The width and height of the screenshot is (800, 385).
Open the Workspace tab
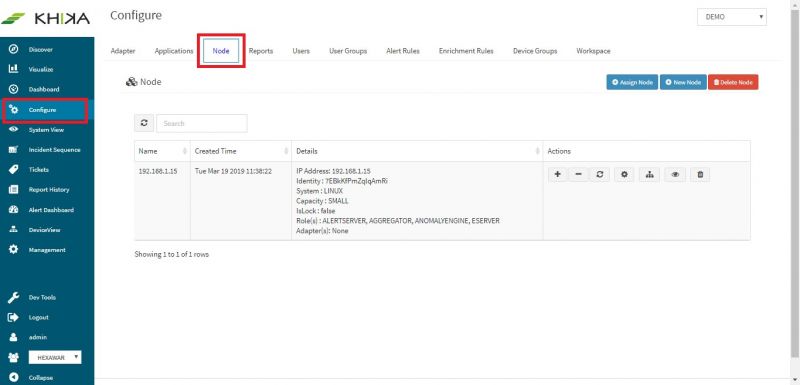593,51
